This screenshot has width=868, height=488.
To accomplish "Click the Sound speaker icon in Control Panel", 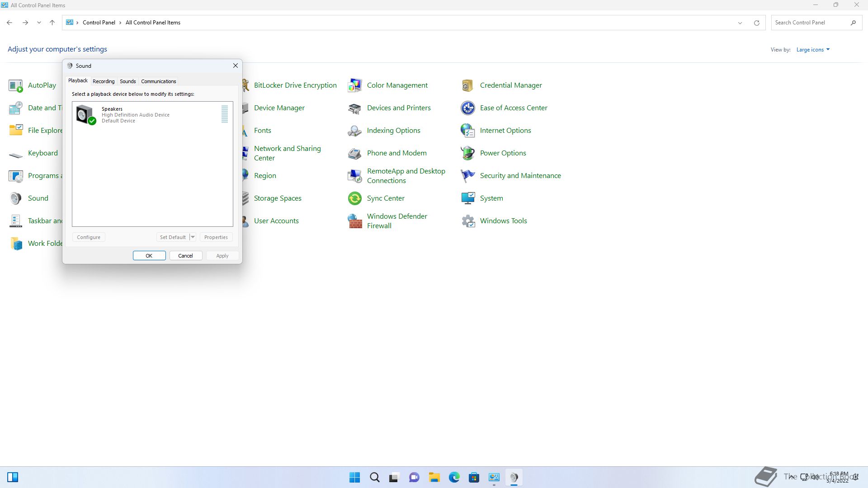I will 16,198.
